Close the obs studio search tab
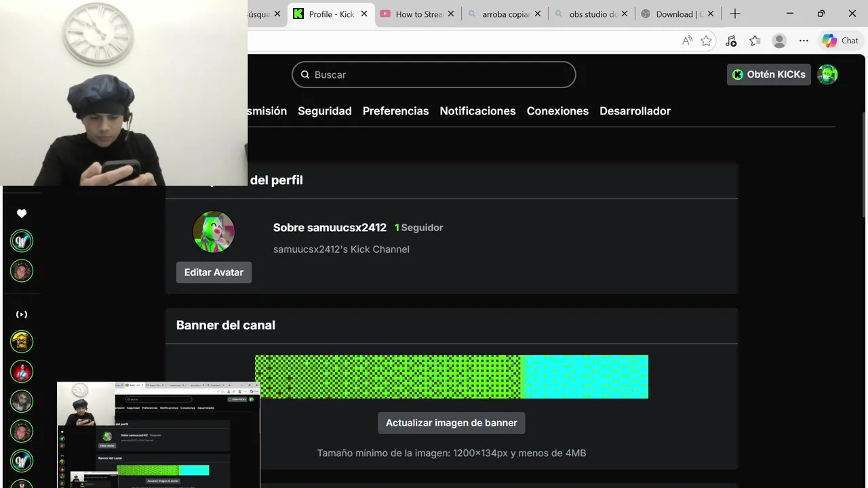This screenshot has height=488, width=868. 625,14
